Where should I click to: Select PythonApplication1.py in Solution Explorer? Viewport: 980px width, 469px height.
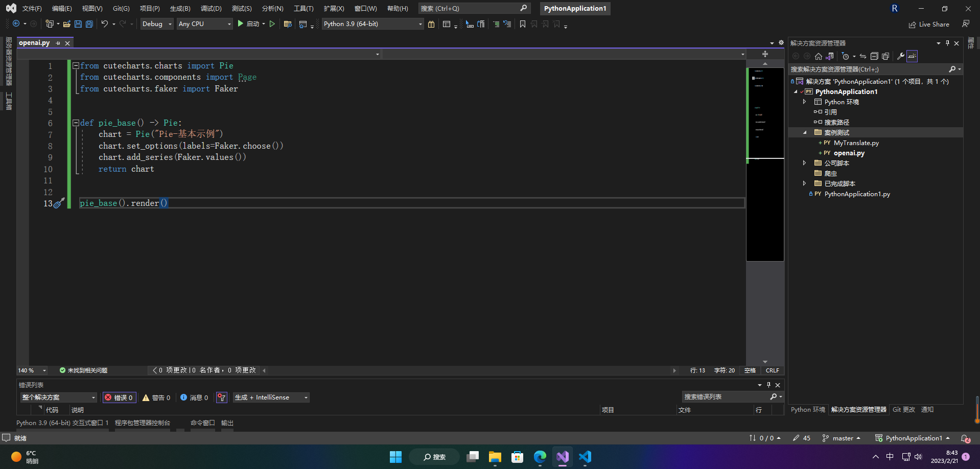857,194
